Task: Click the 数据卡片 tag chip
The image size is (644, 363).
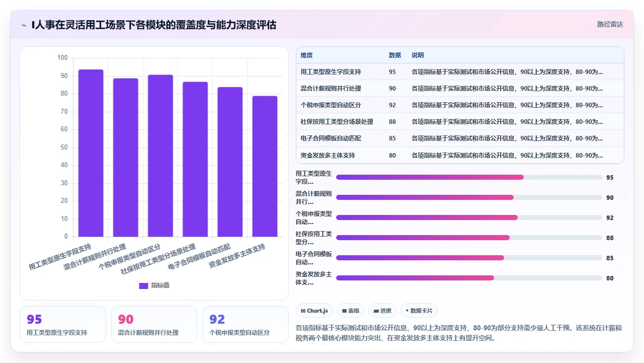Action: pyautogui.click(x=419, y=311)
